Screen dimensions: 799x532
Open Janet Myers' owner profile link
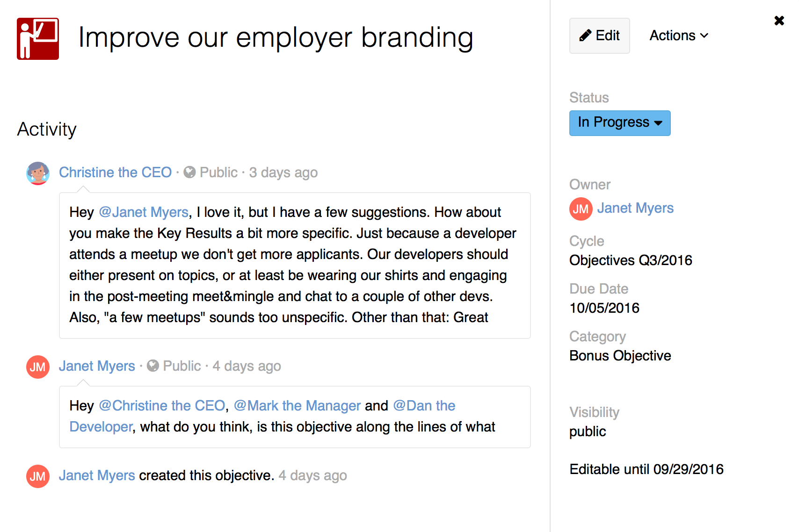coord(635,208)
